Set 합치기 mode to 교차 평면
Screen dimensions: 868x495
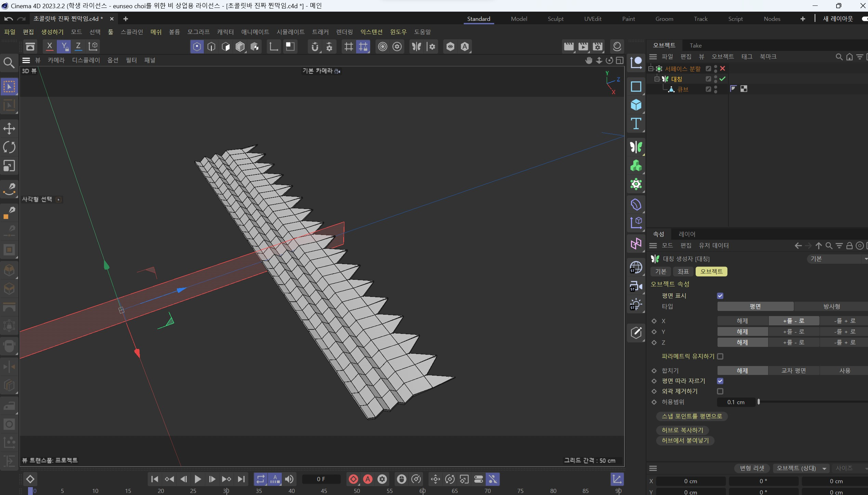[x=793, y=371]
